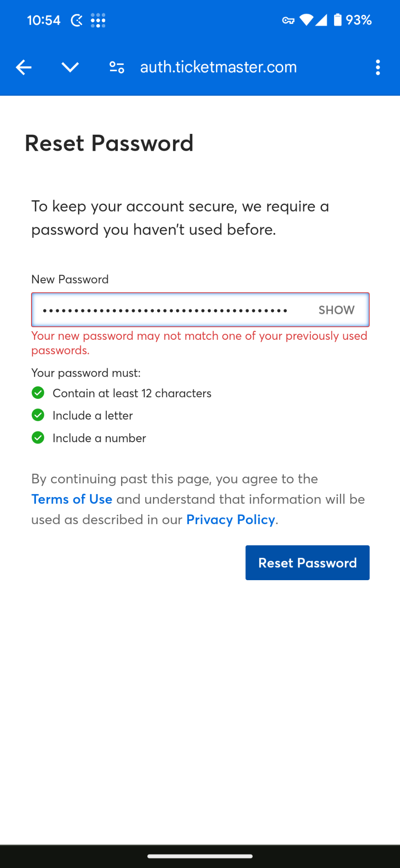Submit with the Reset Password button
This screenshot has height=868, width=400.
[308, 563]
